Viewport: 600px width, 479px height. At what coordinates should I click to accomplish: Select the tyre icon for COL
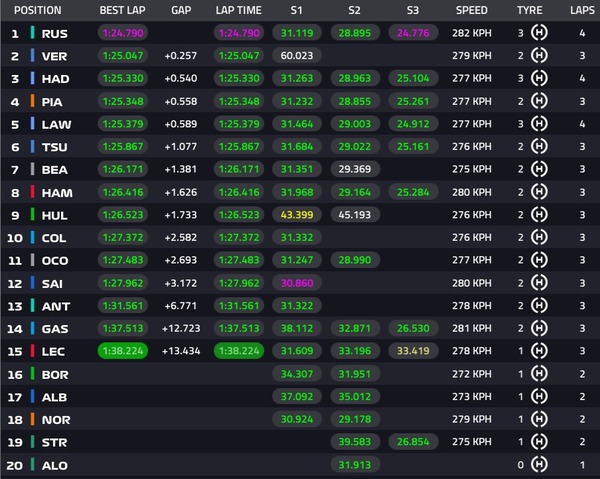(539, 237)
